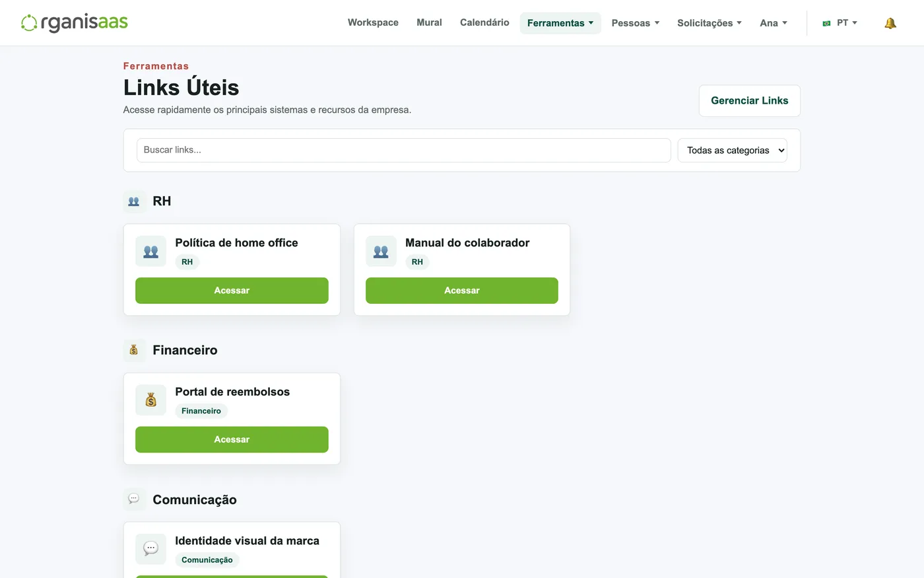Focus the Buscar links search field
Image resolution: width=924 pixels, height=578 pixels.
coord(404,151)
